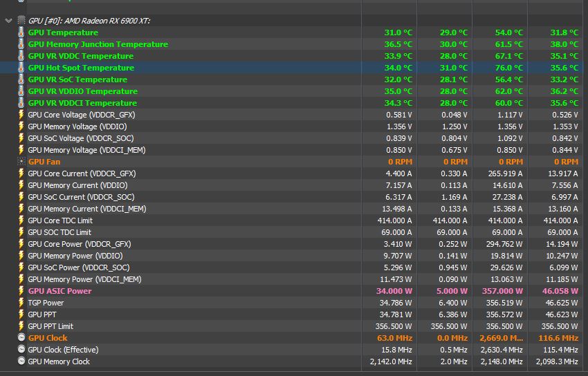588x376 pixels.
Task: Select the GPU VR VDDIO Temperature row
Action: (291, 91)
